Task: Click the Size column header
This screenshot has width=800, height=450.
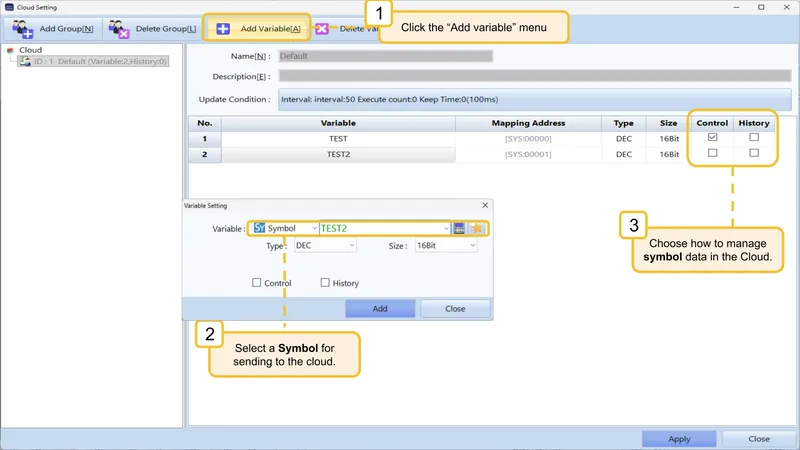Action: point(668,123)
